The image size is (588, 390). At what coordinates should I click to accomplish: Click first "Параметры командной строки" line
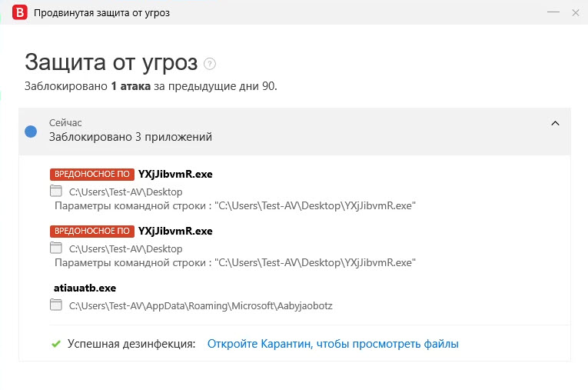click(x=235, y=205)
